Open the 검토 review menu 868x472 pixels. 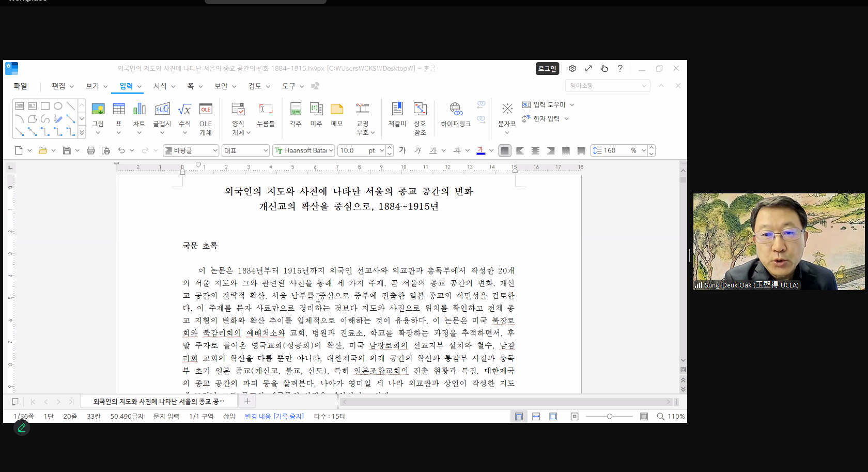[259, 86]
